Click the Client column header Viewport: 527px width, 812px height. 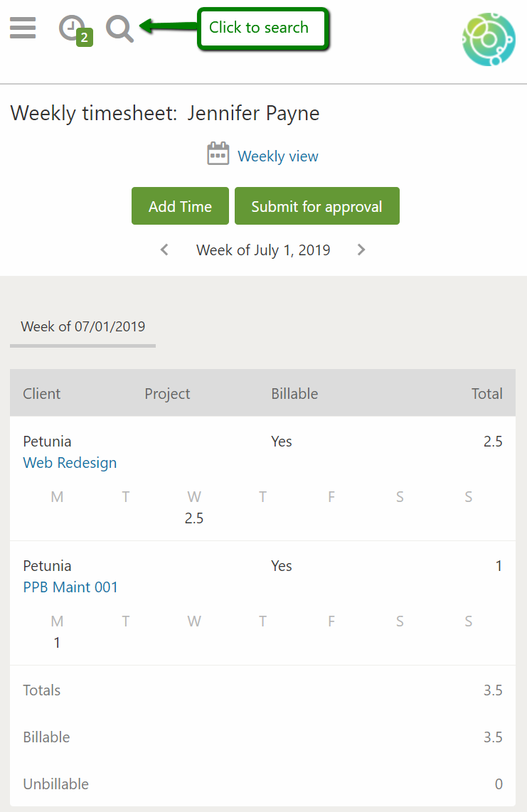pyautogui.click(x=42, y=394)
